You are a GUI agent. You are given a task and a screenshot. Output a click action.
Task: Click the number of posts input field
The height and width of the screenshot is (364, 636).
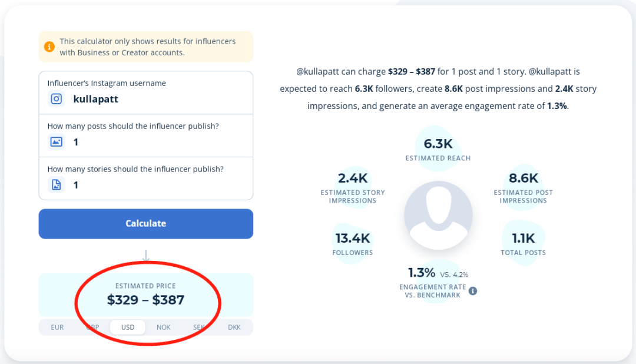146,136
